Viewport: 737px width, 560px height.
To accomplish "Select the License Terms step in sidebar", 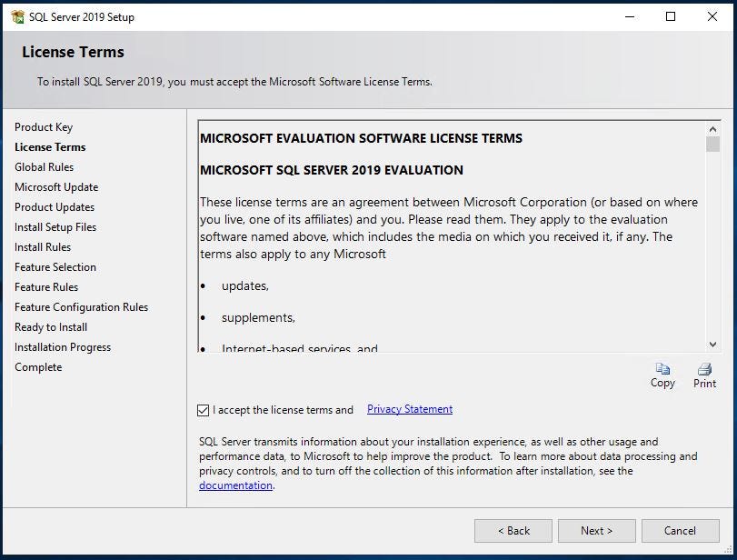I will [50, 147].
